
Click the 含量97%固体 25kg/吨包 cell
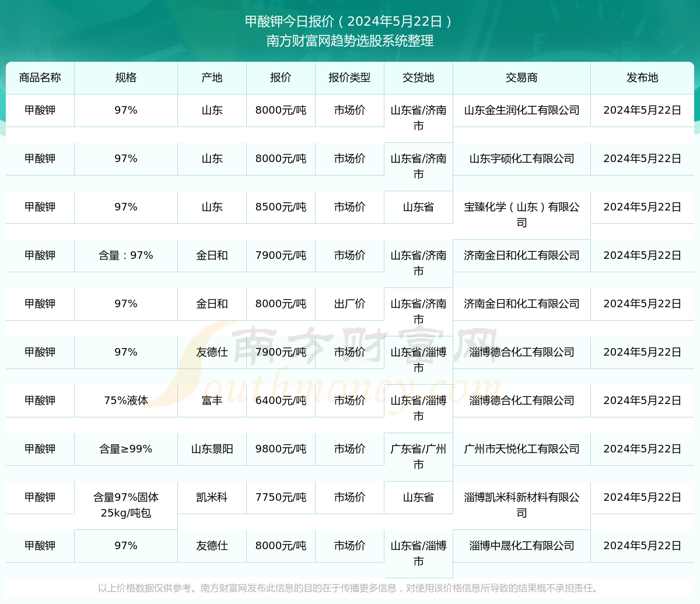click(x=126, y=505)
